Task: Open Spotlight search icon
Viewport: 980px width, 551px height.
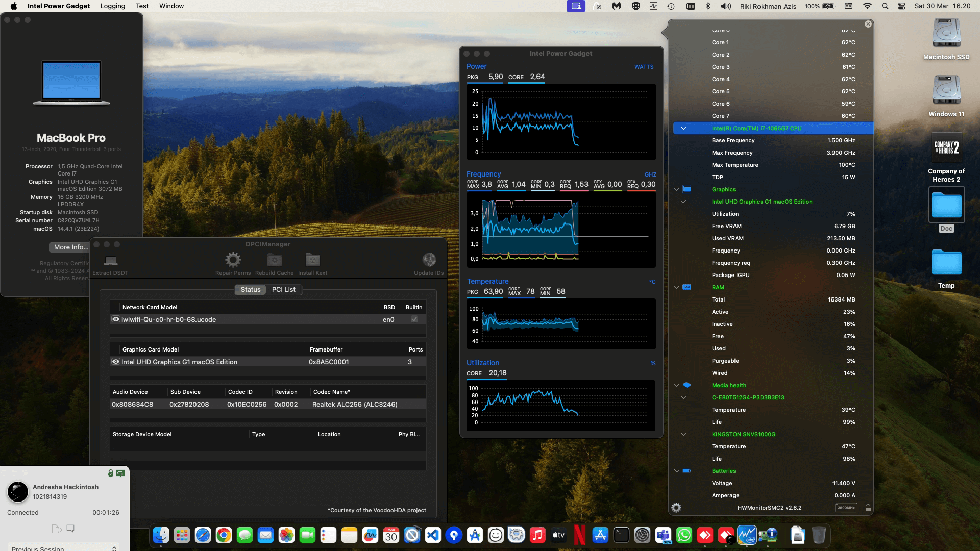Action: click(885, 6)
